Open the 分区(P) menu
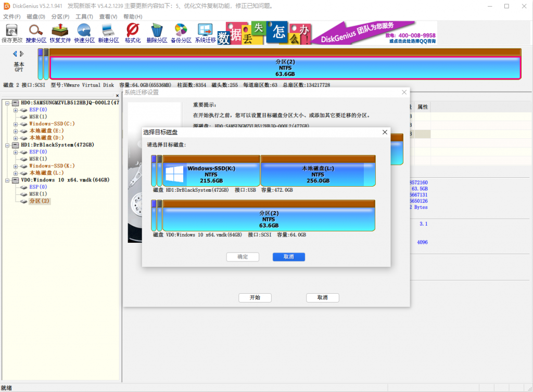 [x=60, y=17]
